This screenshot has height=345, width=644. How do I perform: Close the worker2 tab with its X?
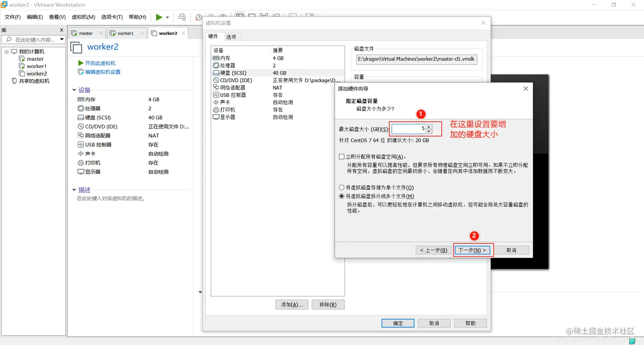coord(183,33)
